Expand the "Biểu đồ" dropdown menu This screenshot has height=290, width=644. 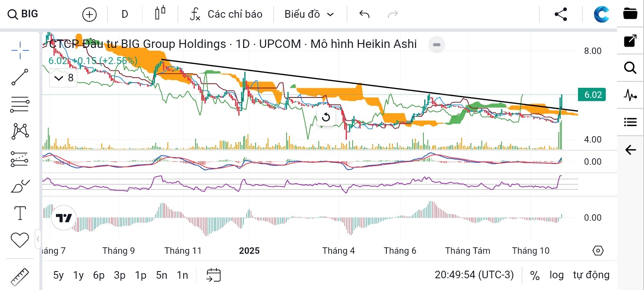pos(309,14)
